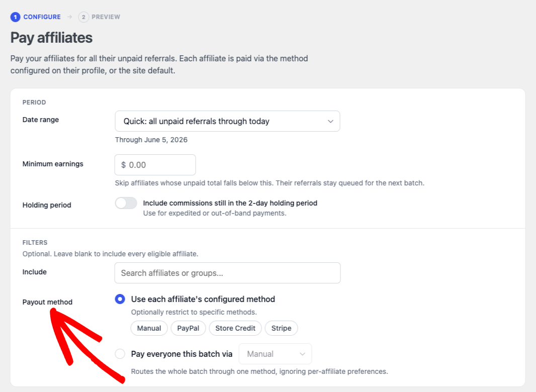The height and width of the screenshot is (392, 536).
Task: Select the Store Credit method chip
Action: [235, 328]
